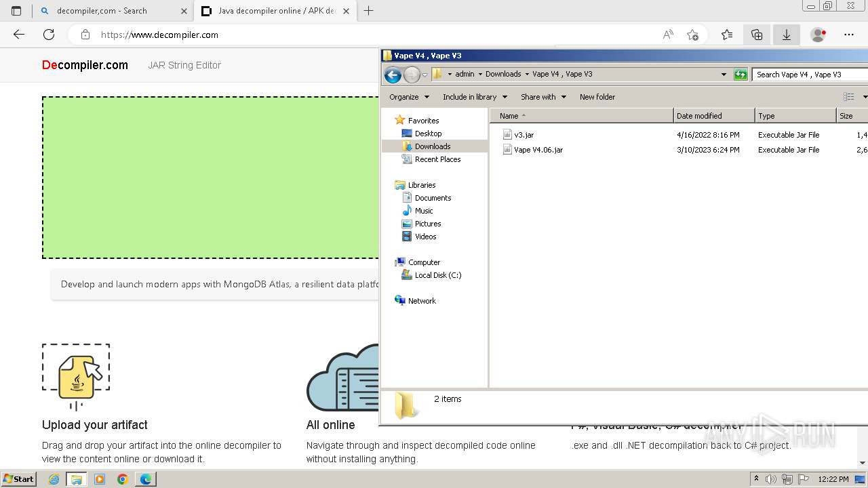Open Local Disk (C:) in navigation pane
Viewport: 868px width, 488px height.
437,275
